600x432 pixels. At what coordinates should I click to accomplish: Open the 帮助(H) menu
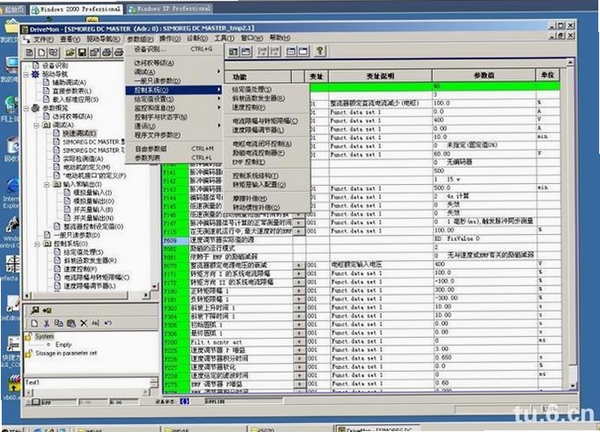click(280, 38)
